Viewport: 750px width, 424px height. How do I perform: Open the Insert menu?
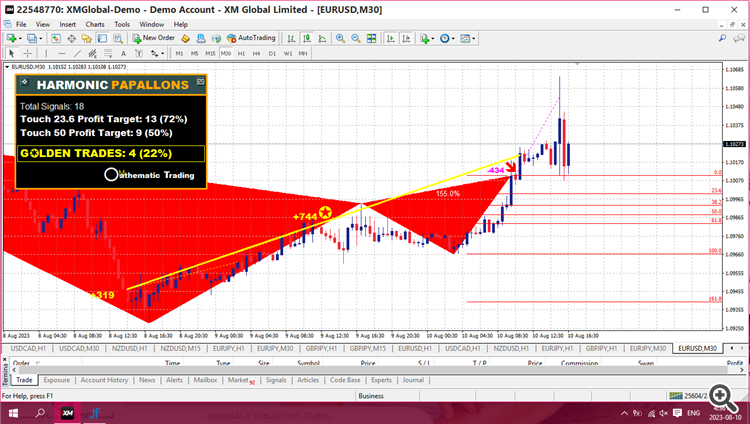(x=67, y=24)
